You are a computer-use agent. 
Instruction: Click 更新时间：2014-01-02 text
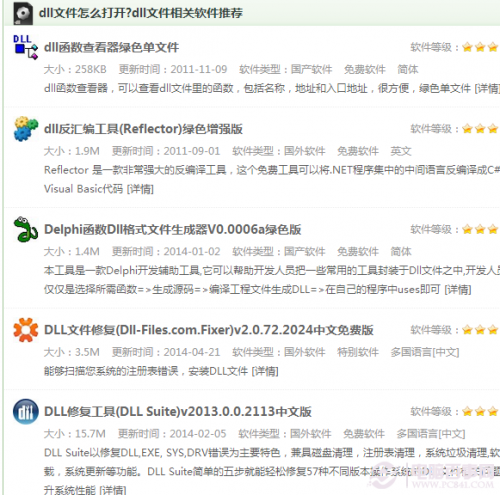tap(166, 251)
